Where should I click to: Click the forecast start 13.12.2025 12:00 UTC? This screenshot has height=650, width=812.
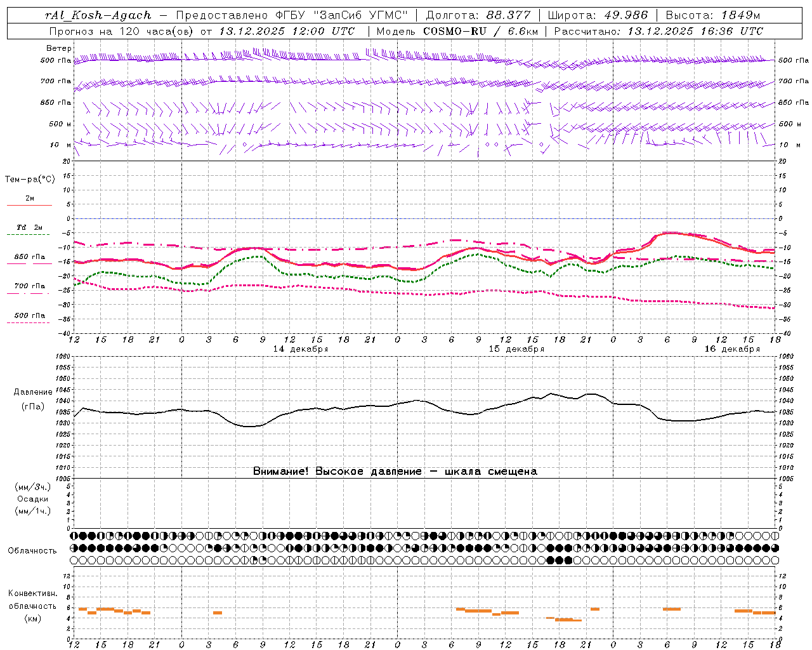tap(287, 31)
